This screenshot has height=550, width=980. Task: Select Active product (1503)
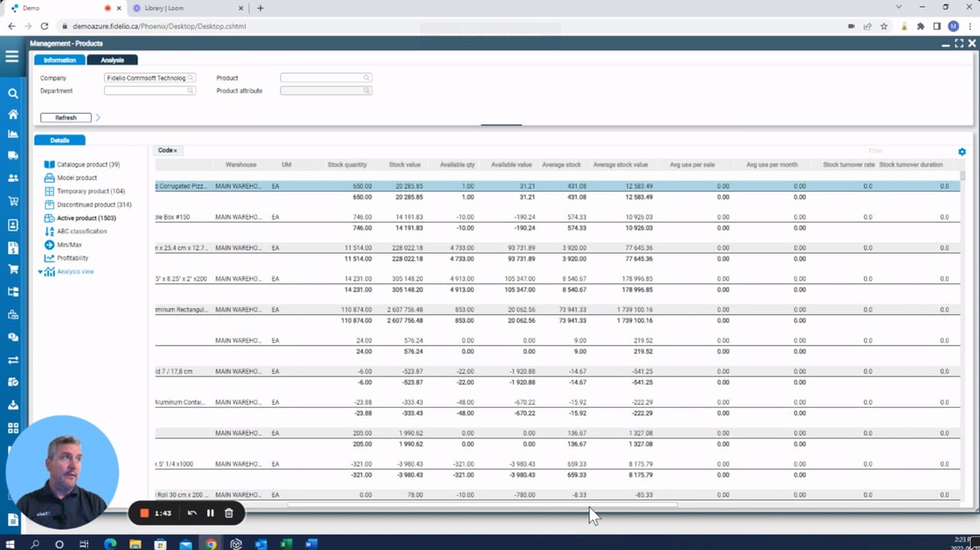tap(86, 218)
